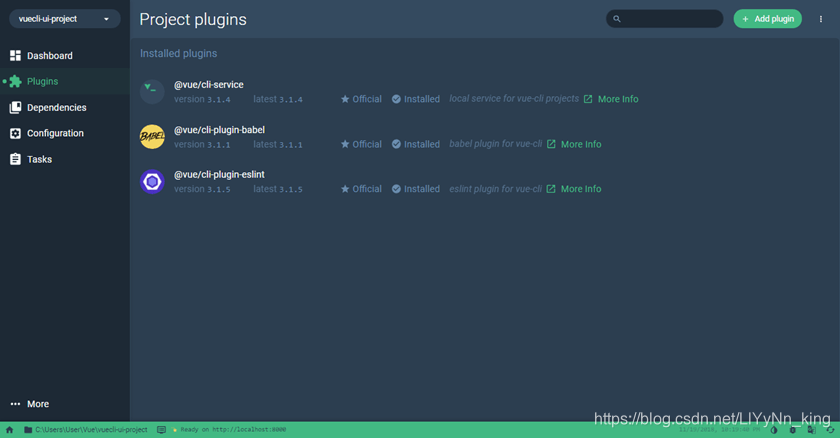Click the @vue/cli-service plugin name
This screenshot has width=840, height=438.
point(208,85)
